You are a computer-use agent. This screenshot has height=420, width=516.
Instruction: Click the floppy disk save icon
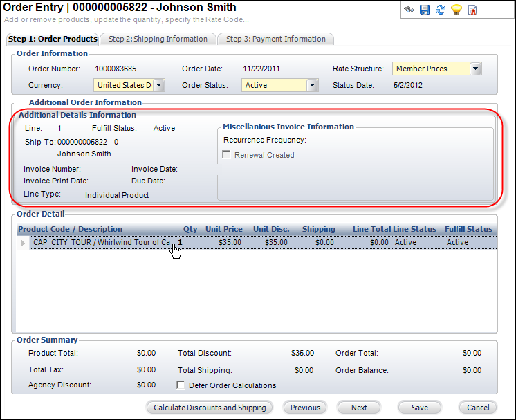pyautogui.click(x=425, y=10)
